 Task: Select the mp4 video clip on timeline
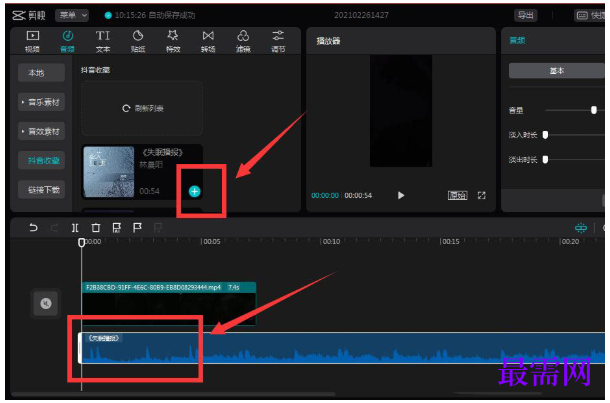[x=169, y=303]
